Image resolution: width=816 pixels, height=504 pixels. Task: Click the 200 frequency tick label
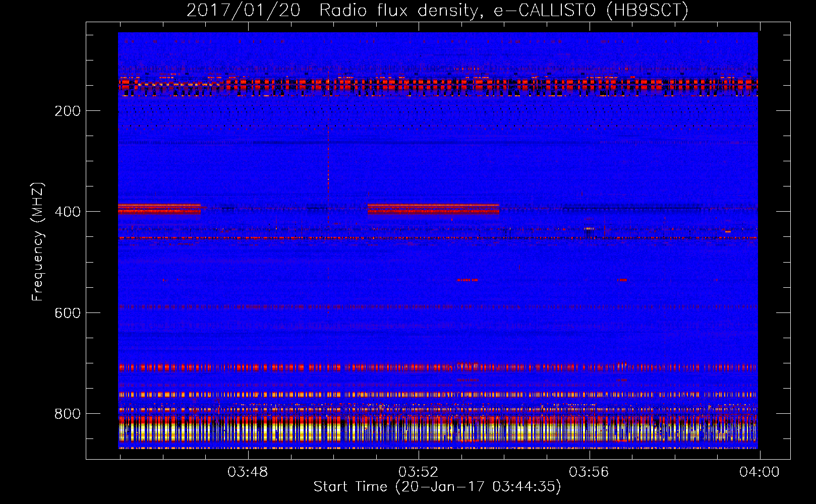point(68,111)
